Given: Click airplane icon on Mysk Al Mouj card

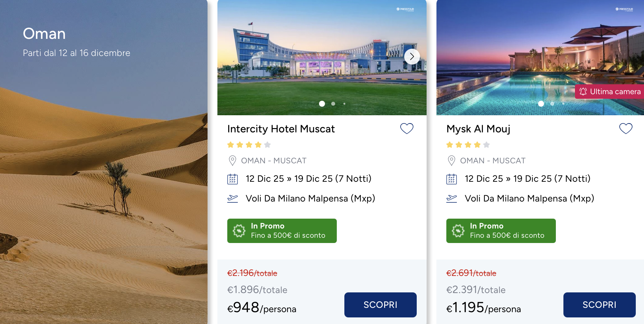Looking at the screenshot, I should pos(452,199).
